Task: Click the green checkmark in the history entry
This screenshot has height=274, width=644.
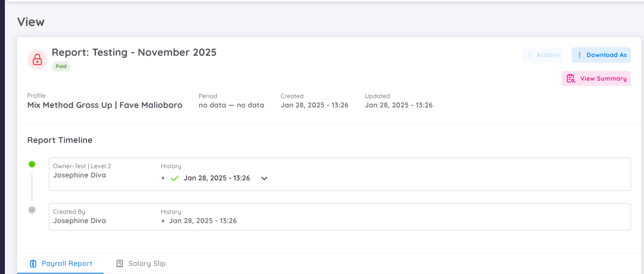Action: [x=174, y=178]
